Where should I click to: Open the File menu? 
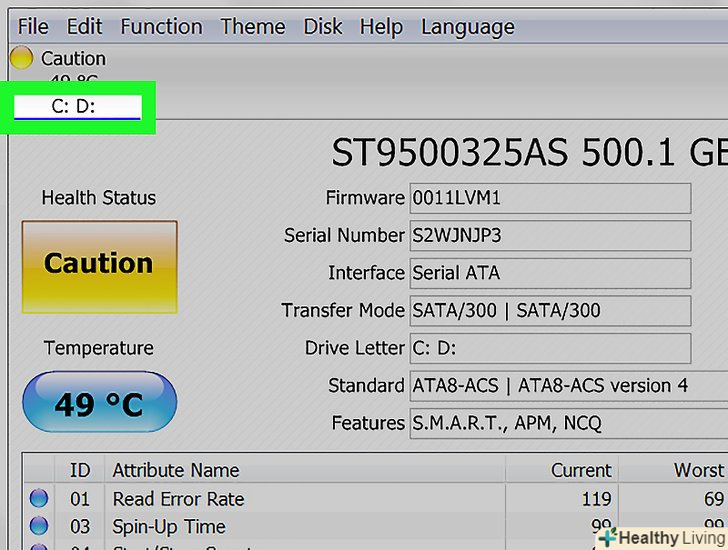pos(33,27)
